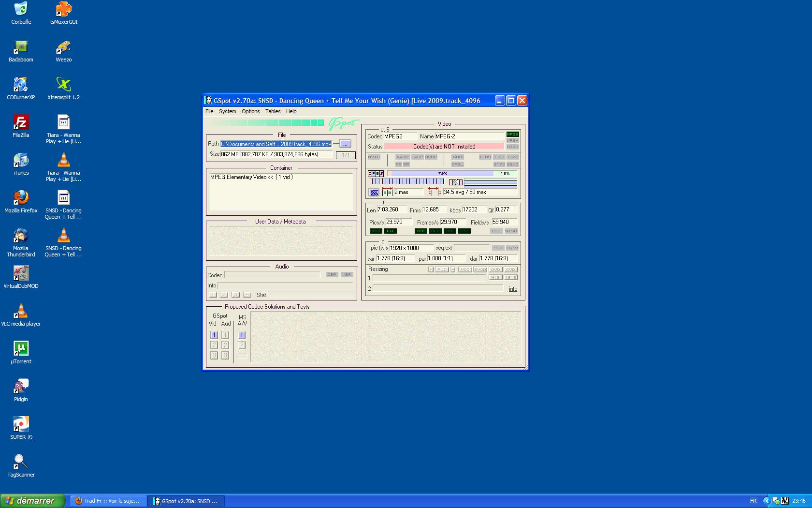Select the µTorrent desktop icon
The image size is (812, 508).
click(x=21, y=348)
